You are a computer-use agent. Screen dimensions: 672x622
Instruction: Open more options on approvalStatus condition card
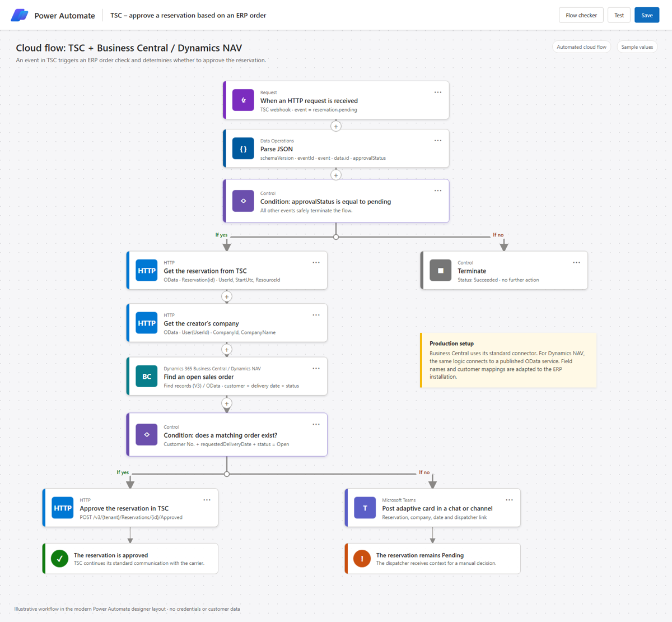[438, 191]
